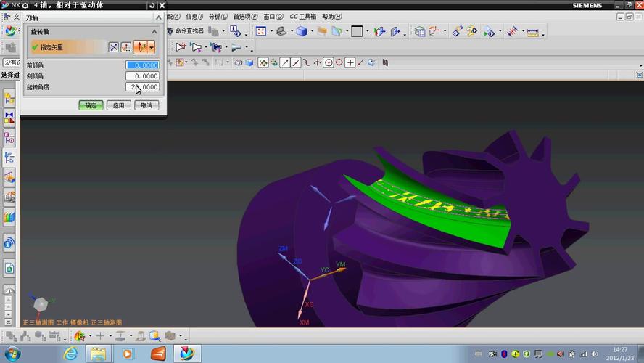The height and width of the screenshot is (363, 644).
Task: Open the 分析 menu
Action: [x=218, y=17]
